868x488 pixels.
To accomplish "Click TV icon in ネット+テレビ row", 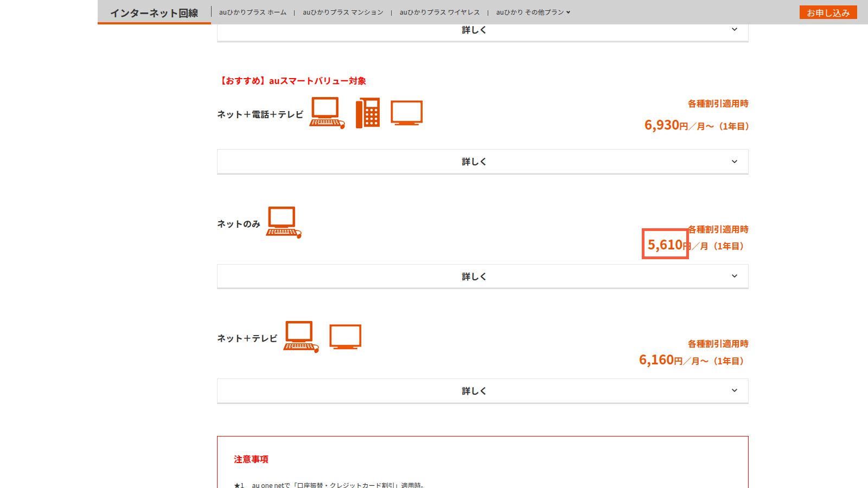I will tap(346, 337).
